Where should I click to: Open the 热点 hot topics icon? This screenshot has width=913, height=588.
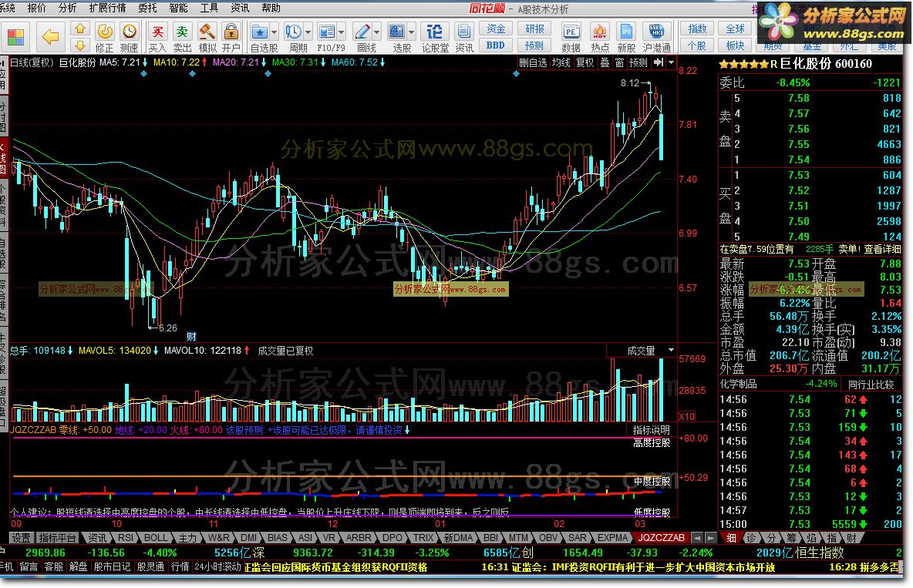[600, 32]
